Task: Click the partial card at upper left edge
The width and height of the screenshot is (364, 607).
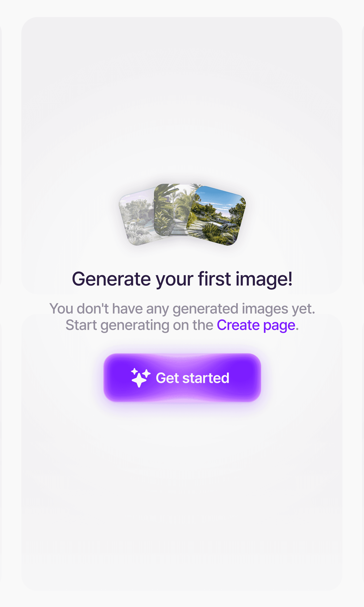Action: pyautogui.click(x=1, y=156)
